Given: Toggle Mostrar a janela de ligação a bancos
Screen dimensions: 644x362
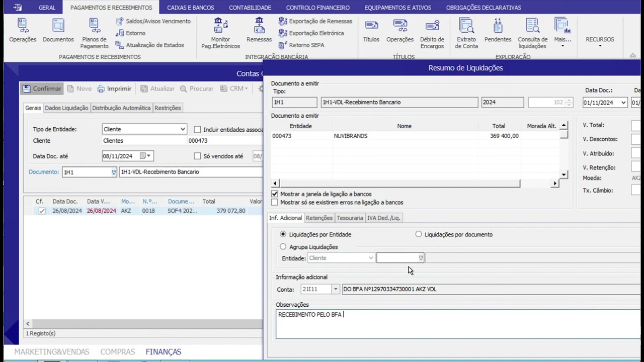Looking at the screenshot, I should tap(274, 194).
